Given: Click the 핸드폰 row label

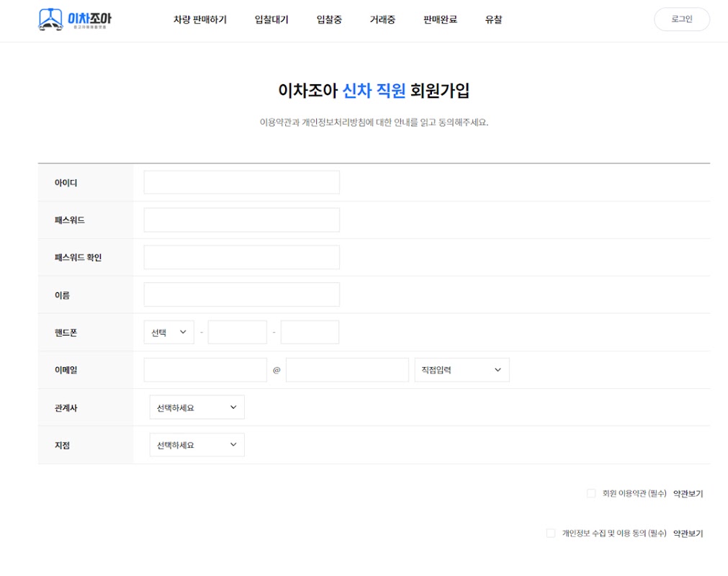Looking at the screenshot, I should (66, 333).
